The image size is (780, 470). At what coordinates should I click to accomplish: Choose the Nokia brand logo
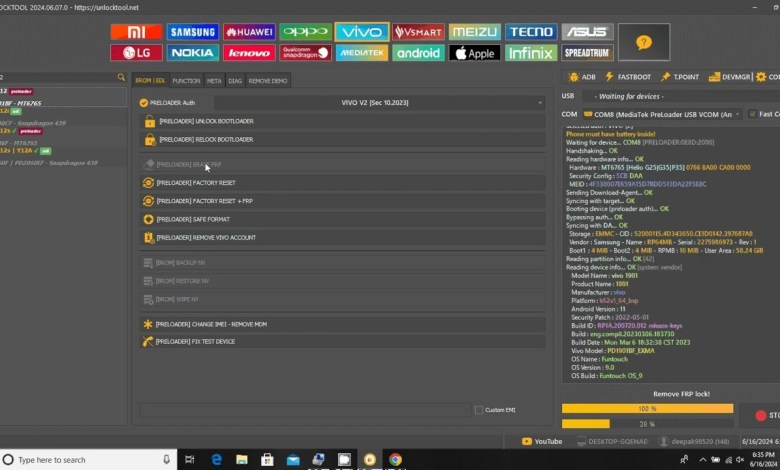click(x=193, y=53)
